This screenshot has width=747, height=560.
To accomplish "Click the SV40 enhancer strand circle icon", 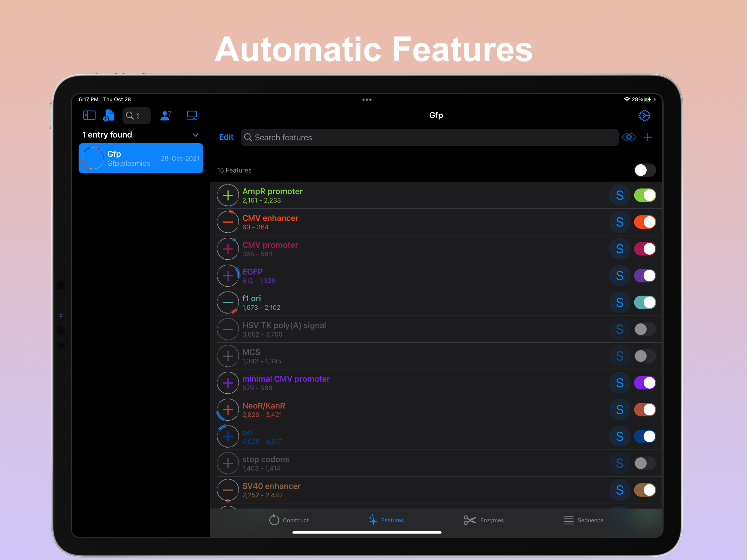I will [228, 490].
